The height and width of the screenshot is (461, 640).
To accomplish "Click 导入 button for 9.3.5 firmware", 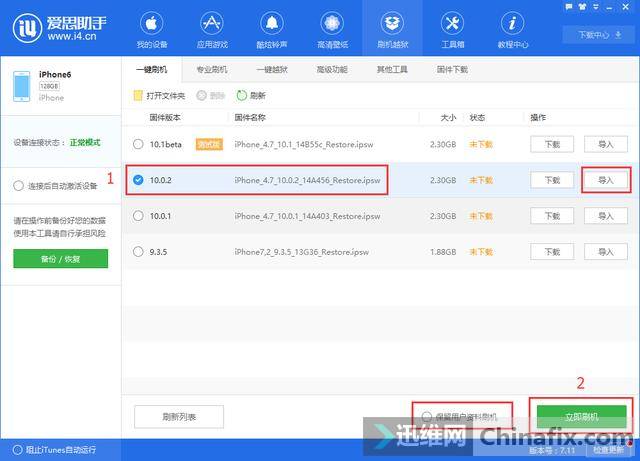I will [606, 252].
